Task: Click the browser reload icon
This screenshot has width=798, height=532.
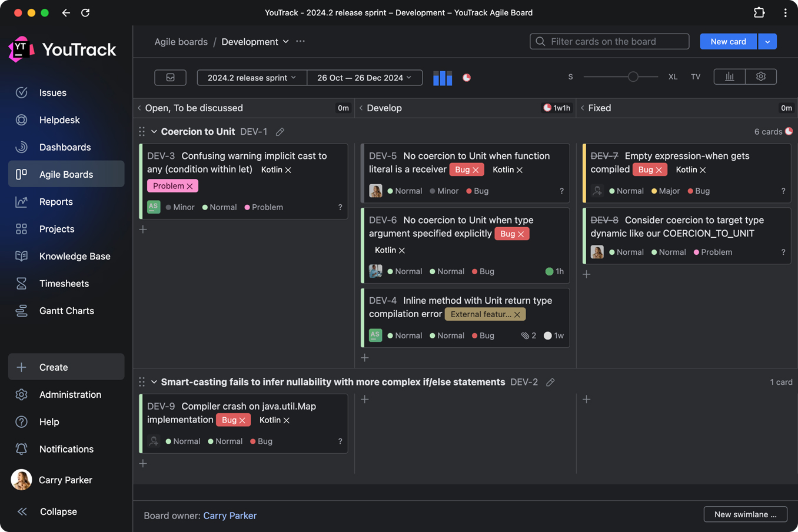Action: click(x=85, y=12)
